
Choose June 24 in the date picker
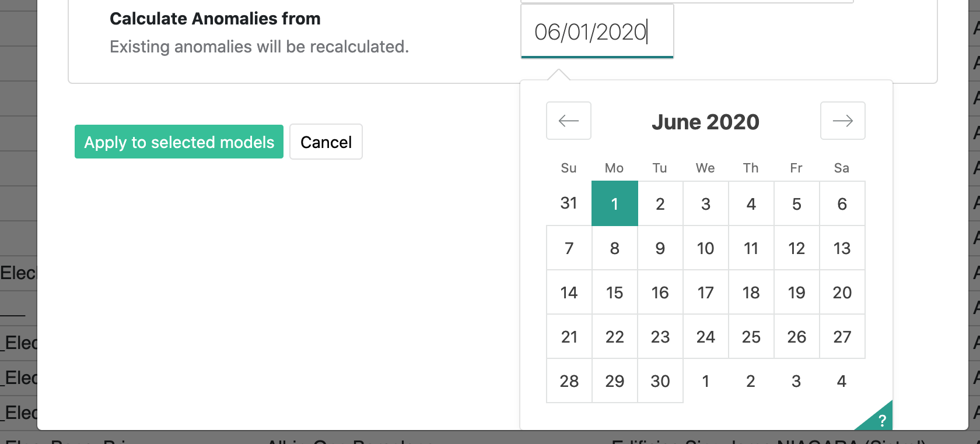[706, 336]
